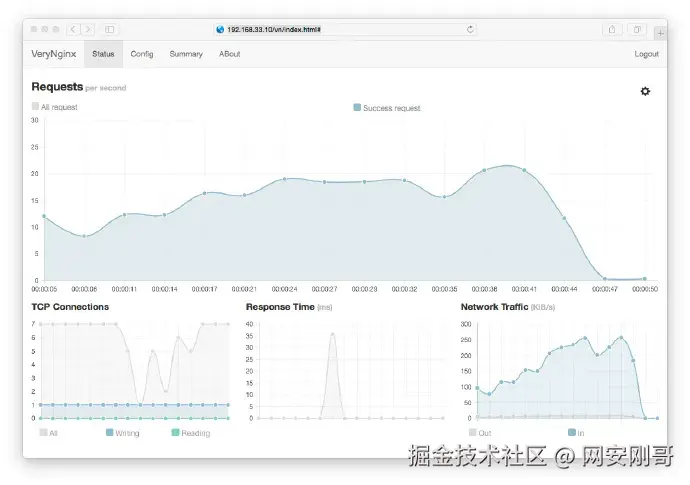The width and height of the screenshot is (690, 485).
Task: Click the 'Network Traffic' heading
Action: point(494,307)
